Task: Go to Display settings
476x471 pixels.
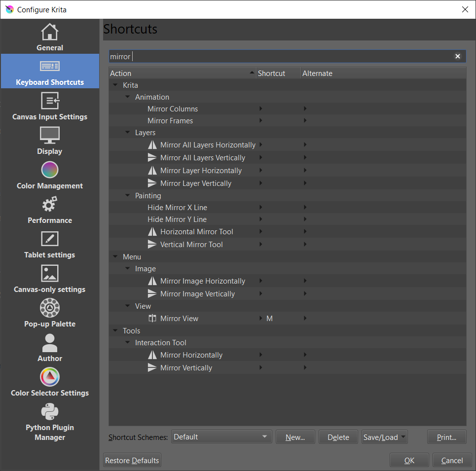Action: (x=50, y=141)
